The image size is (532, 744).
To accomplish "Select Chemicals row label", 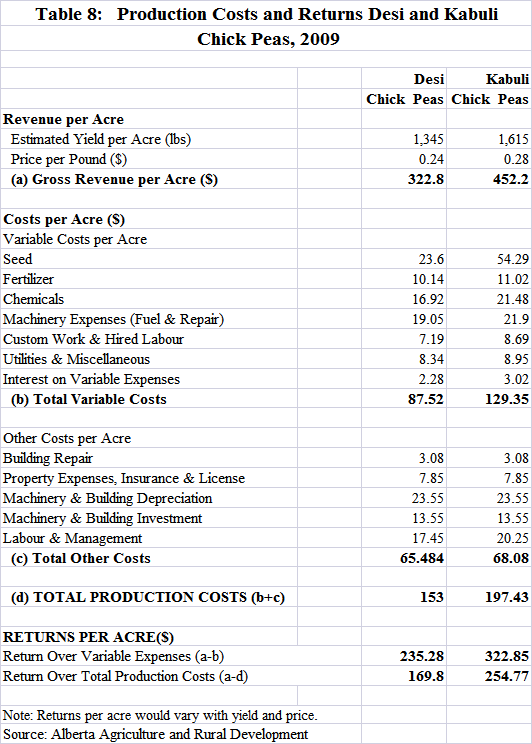I will coord(33,299).
